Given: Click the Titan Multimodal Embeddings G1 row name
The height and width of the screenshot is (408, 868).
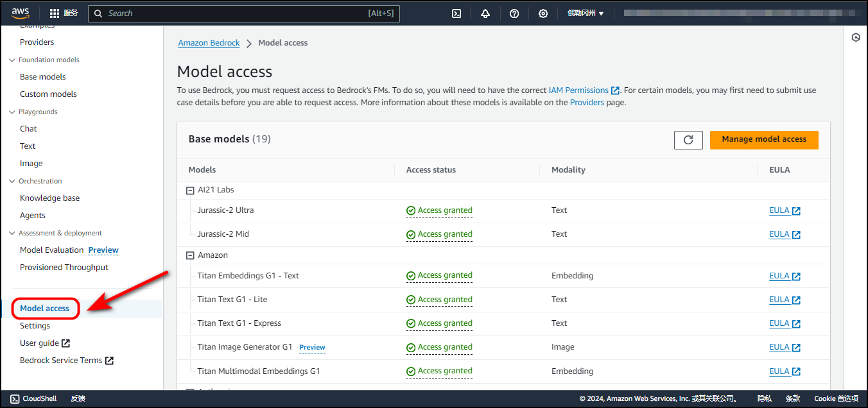Looking at the screenshot, I should (x=258, y=371).
